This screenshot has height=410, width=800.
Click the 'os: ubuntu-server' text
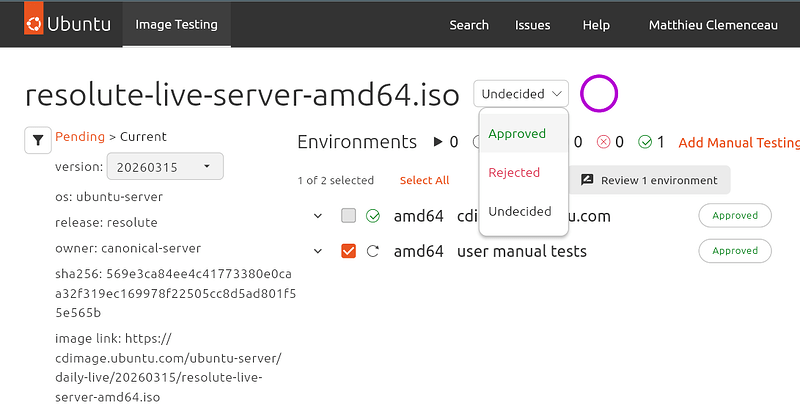coord(109,197)
